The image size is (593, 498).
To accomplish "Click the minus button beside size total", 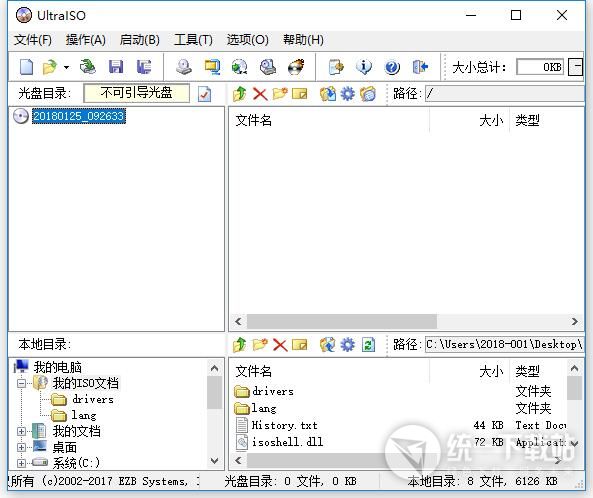I will click(576, 67).
